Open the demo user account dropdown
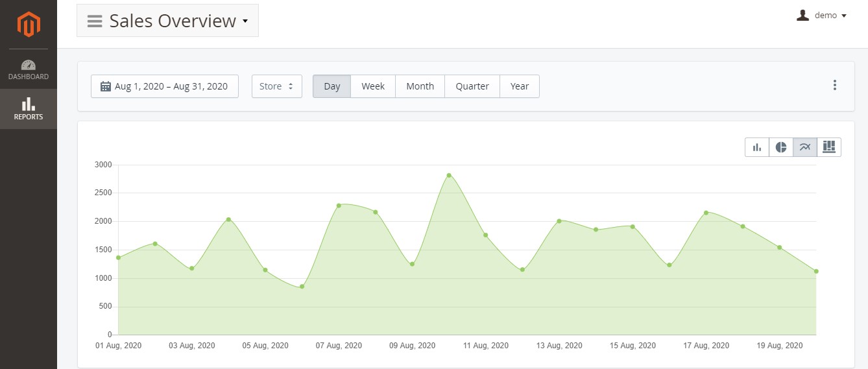This screenshot has width=868, height=369. point(821,16)
